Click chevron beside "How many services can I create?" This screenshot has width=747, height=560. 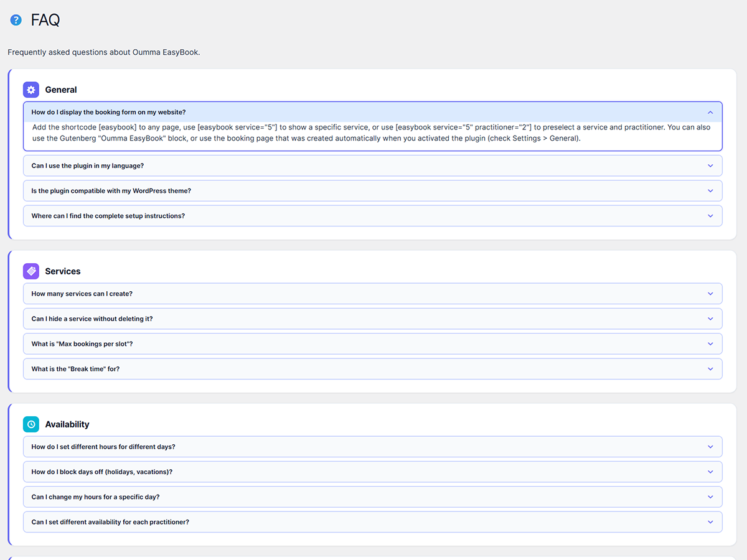pyautogui.click(x=710, y=294)
